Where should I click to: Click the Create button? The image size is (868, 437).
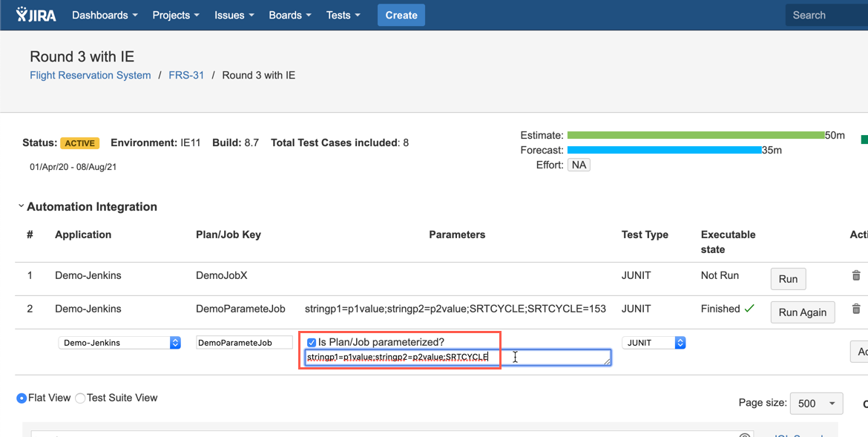(x=401, y=15)
